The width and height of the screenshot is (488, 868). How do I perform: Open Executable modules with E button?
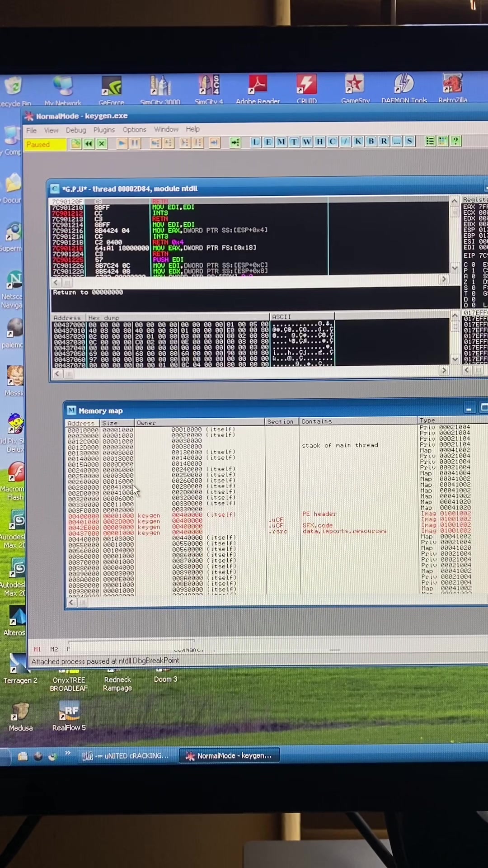click(x=268, y=142)
